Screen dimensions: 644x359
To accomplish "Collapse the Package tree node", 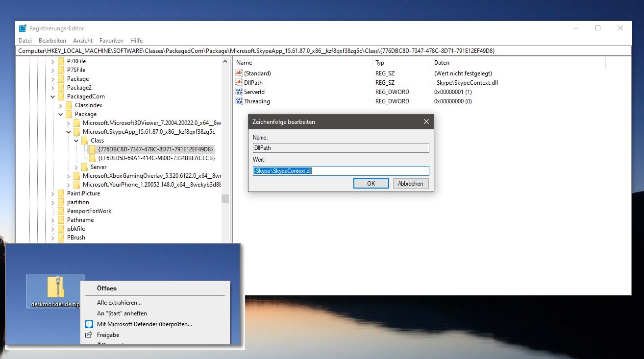I will [61, 114].
